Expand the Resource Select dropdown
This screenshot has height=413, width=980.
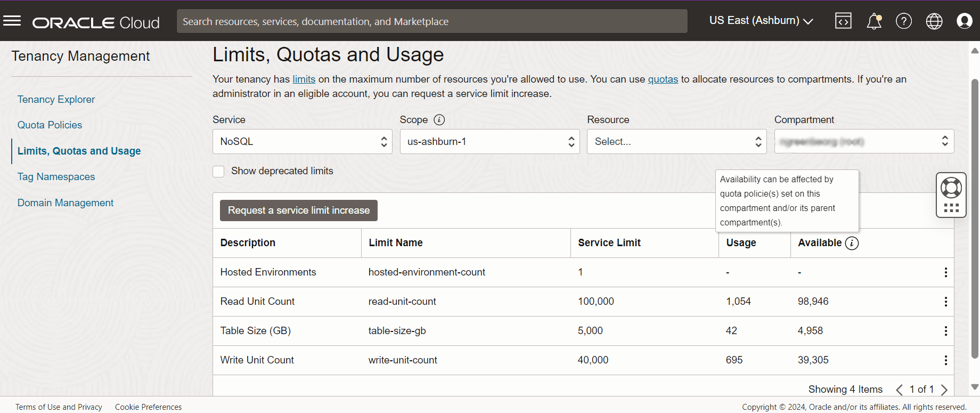tap(676, 142)
